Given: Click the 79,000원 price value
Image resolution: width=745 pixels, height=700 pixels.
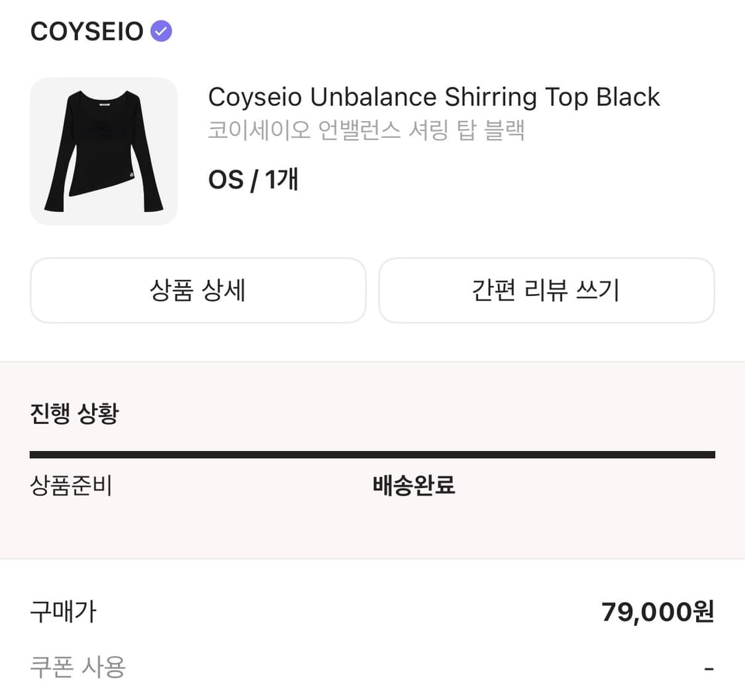Looking at the screenshot, I should [x=658, y=612].
